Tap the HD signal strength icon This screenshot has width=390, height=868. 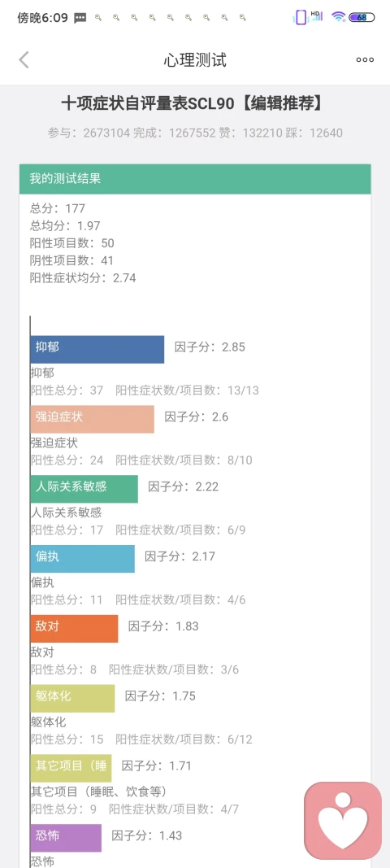317,16
